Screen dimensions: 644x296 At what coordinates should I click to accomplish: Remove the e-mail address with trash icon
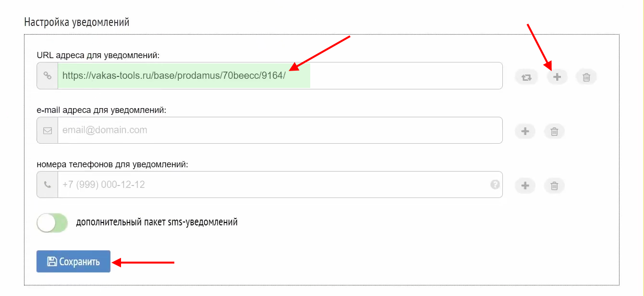(x=554, y=131)
